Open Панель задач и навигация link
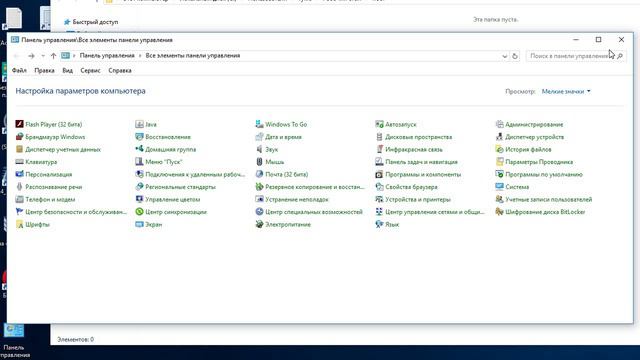Viewport: 640px width, 360px height. (x=421, y=162)
